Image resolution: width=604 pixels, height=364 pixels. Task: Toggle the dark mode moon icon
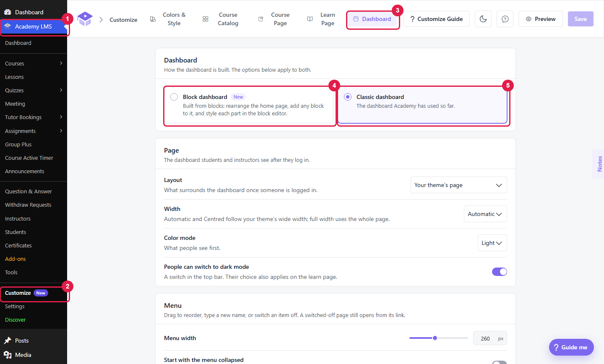[483, 19]
